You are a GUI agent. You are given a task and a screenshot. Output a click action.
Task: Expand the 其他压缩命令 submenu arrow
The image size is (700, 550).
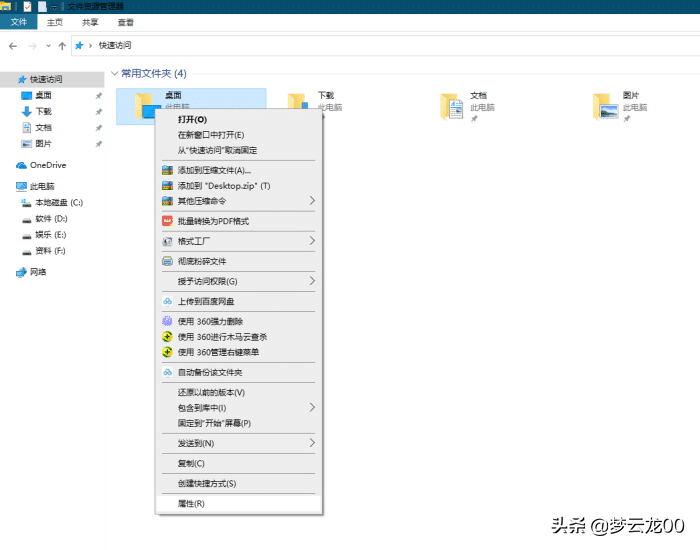[x=312, y=201]
